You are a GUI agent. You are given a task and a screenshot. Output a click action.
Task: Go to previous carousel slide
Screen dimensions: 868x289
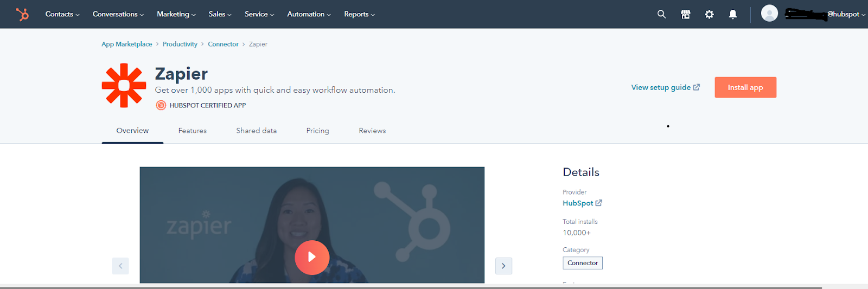[120, 266]
